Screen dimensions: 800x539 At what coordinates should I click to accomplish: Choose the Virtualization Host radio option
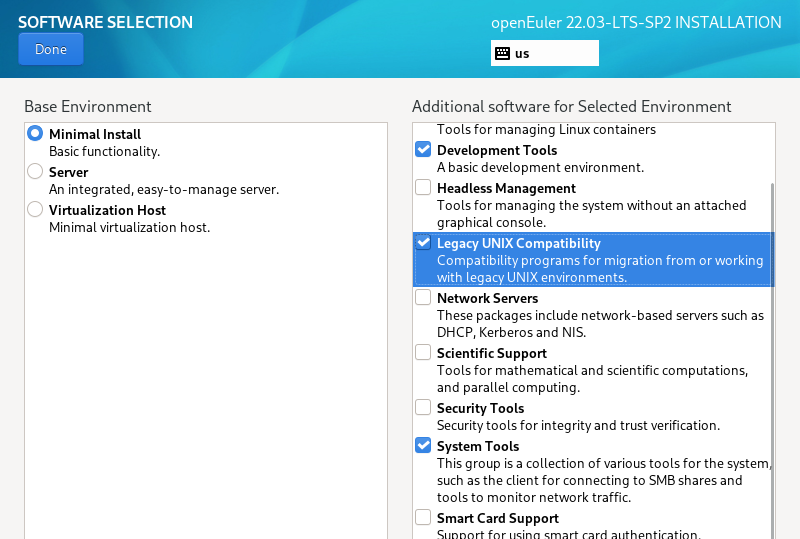pyautogui.click(x=36, y=210)
